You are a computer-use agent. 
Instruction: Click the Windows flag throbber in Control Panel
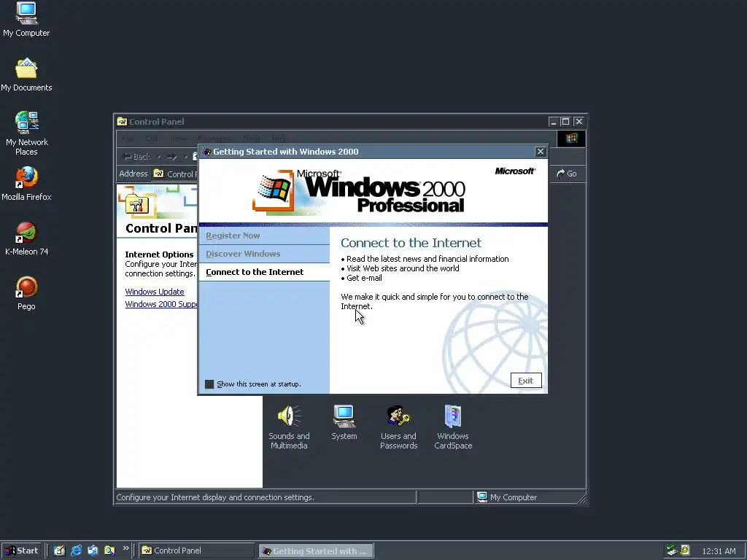click(571, 138)
